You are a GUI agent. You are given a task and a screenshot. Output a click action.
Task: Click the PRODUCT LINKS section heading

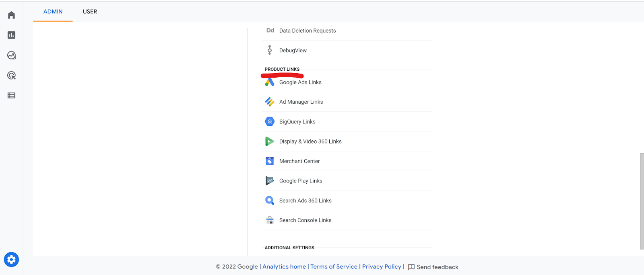pyautogui.click(x=282, y=69)
